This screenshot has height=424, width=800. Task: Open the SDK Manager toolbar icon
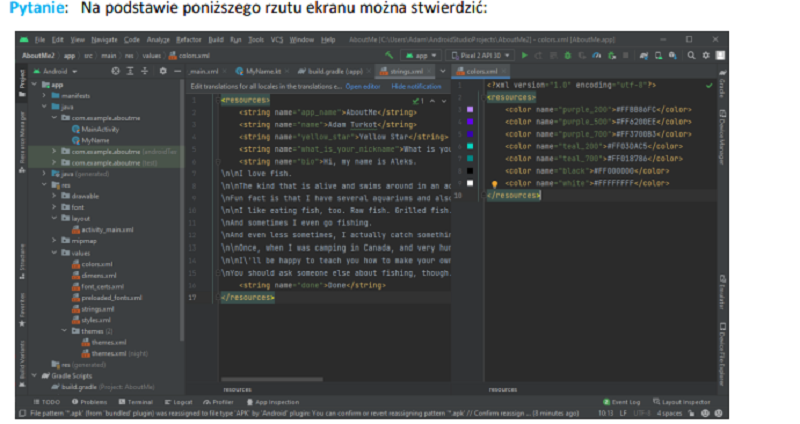click(673, 55)
